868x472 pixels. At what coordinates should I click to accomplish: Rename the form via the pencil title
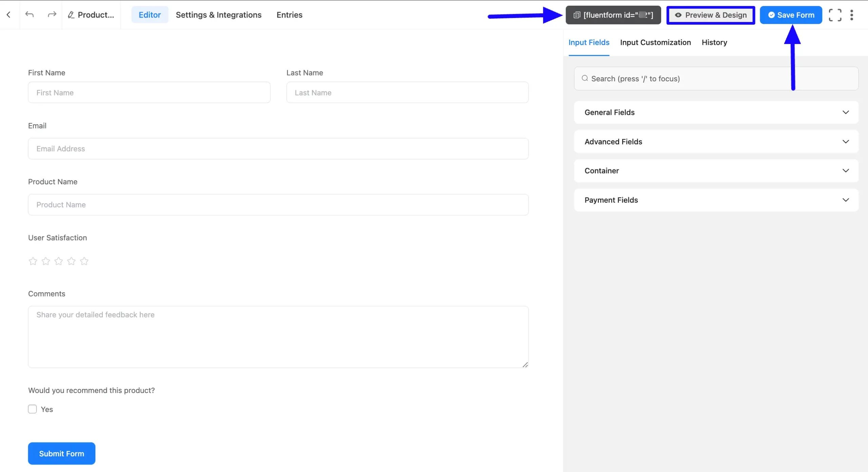pyautogui.click(x=91, y=15)
